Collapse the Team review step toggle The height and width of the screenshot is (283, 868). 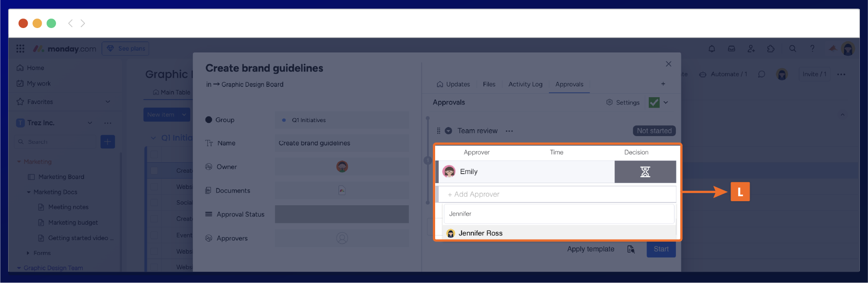[x=448, y=131]
